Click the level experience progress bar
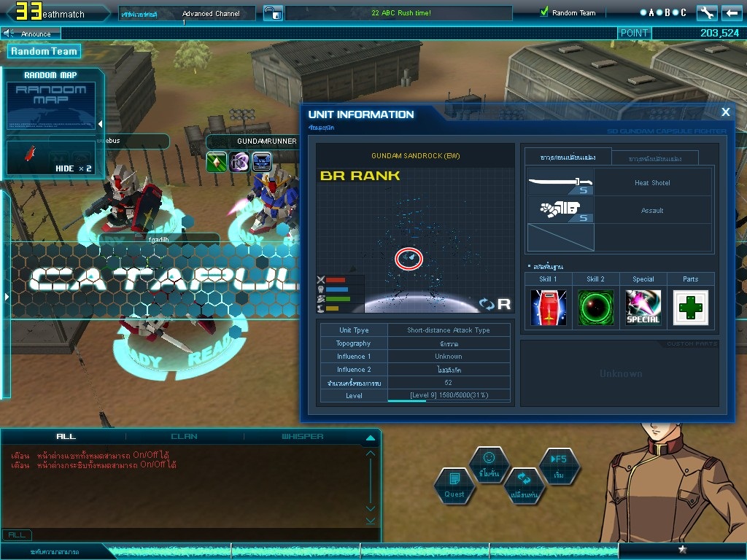The image size is (747, 560). [x=449, y=400]
